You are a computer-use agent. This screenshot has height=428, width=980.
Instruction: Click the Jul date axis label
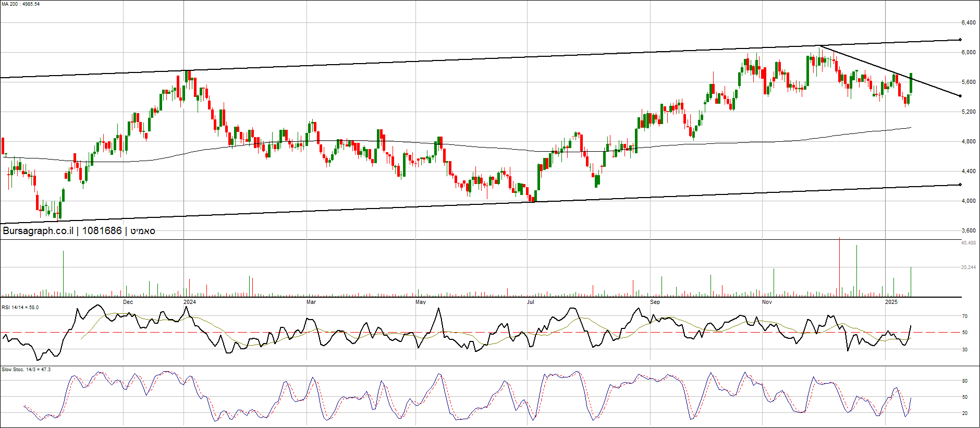531,302
